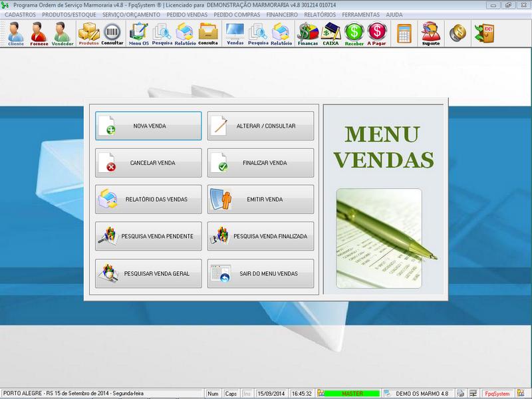Click the status bar icon right of FpqSystem
This screenshot has height=399, width=532.
tap(521, 394)
